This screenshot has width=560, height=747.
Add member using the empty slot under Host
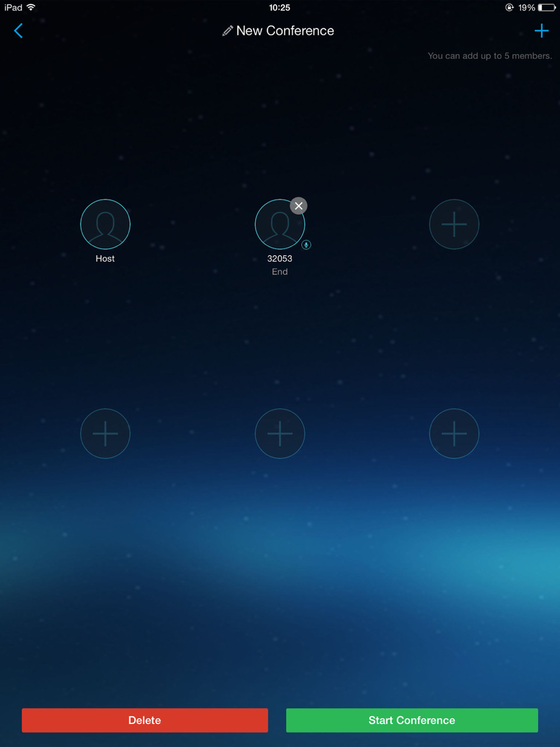(105, 433)
